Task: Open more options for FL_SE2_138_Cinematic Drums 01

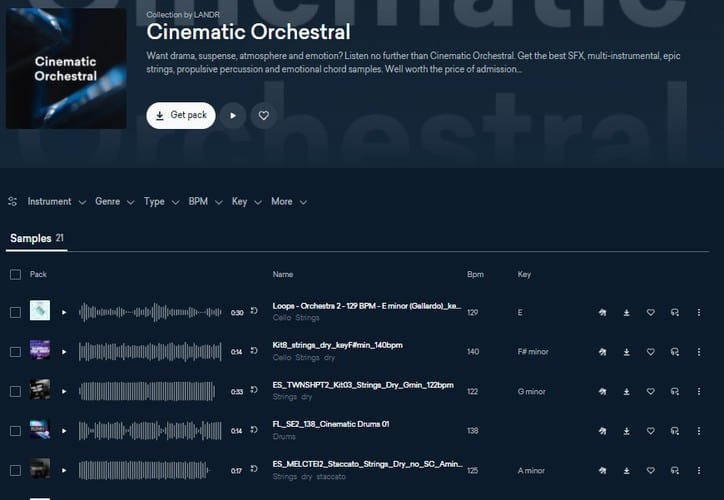Action: pos(699,431)
